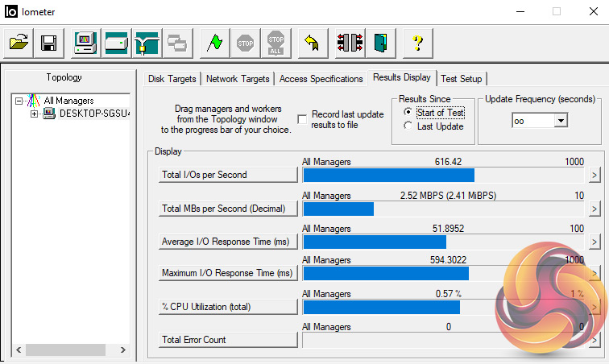The image size is (609, 364).
Task: Enable Record last update results to file
Action: 302,119
